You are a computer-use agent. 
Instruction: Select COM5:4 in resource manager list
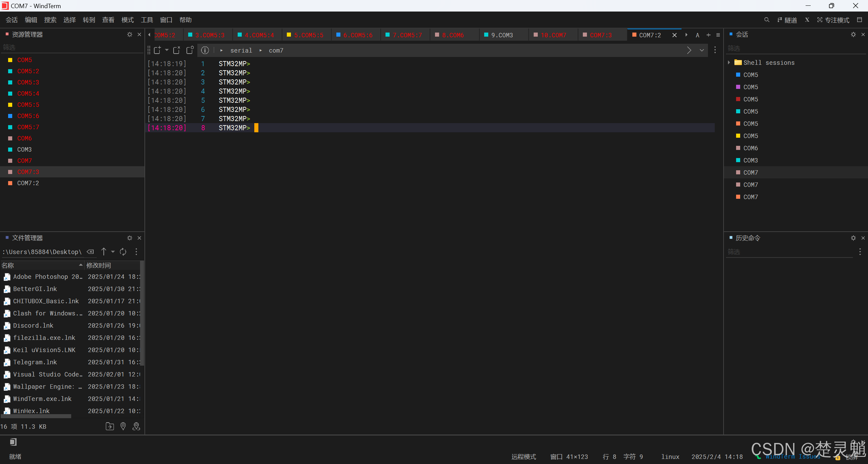[x=28, y=93]
